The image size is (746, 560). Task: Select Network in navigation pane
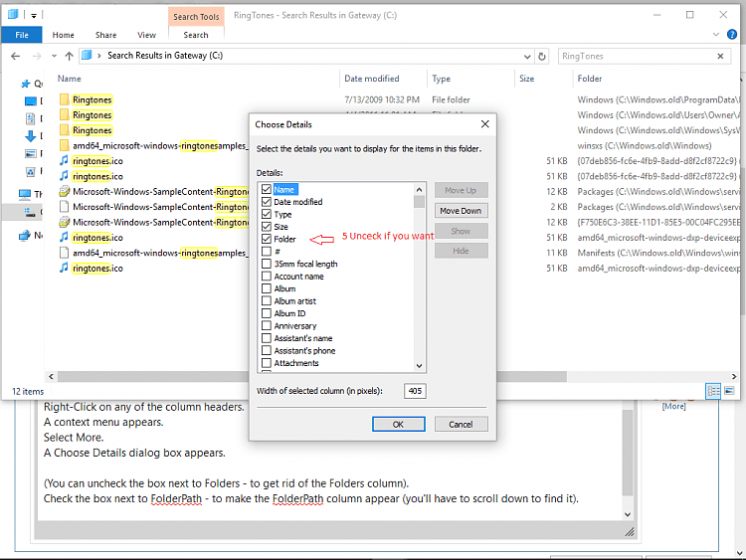point(30,235)
